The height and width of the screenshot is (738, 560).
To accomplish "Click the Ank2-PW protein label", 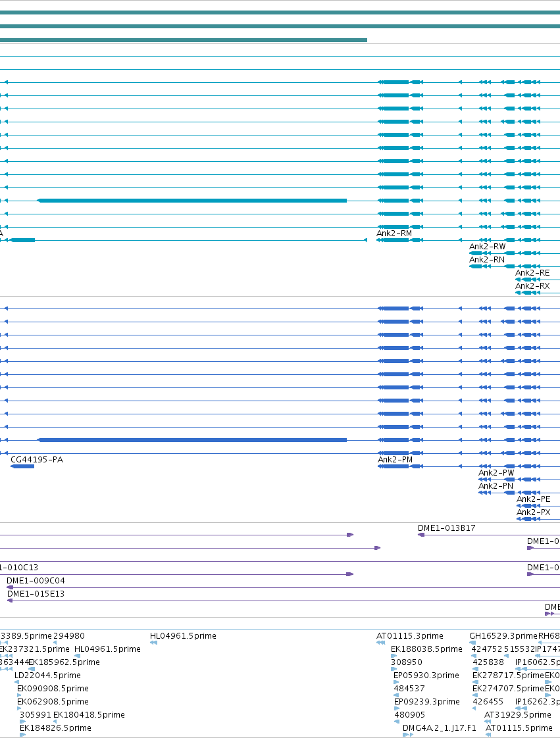I will 496,473.
